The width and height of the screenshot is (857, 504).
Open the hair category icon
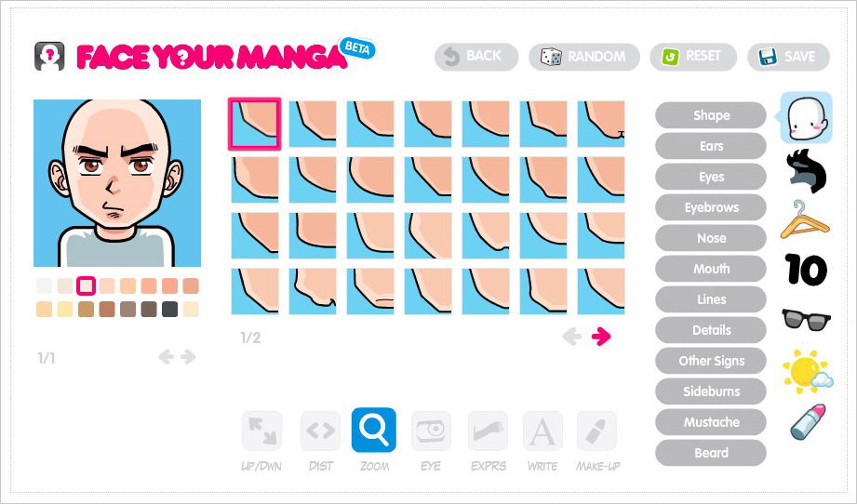(806, 171)
